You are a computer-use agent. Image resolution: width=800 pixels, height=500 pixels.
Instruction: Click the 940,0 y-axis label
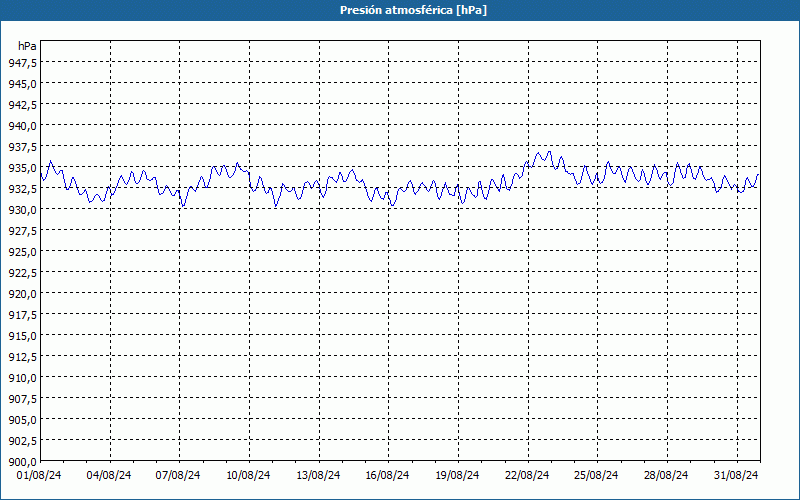click(x=22, y=126)
